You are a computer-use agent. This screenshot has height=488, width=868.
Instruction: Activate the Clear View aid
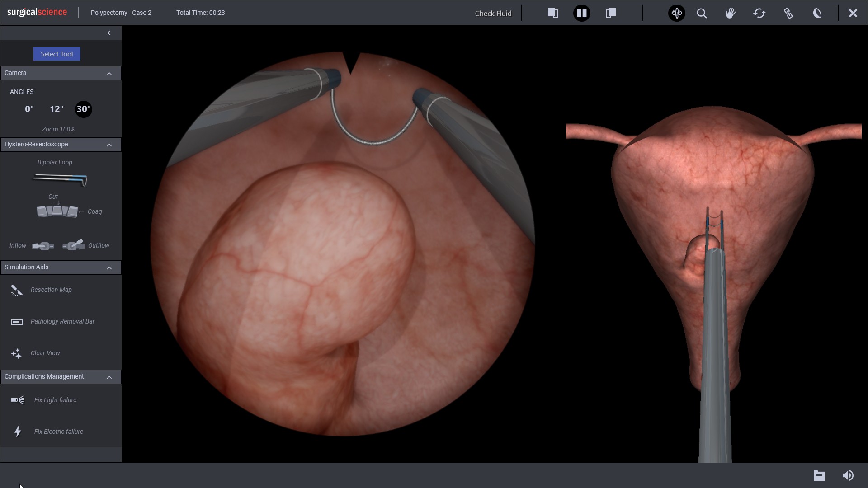tap(45, 353)
